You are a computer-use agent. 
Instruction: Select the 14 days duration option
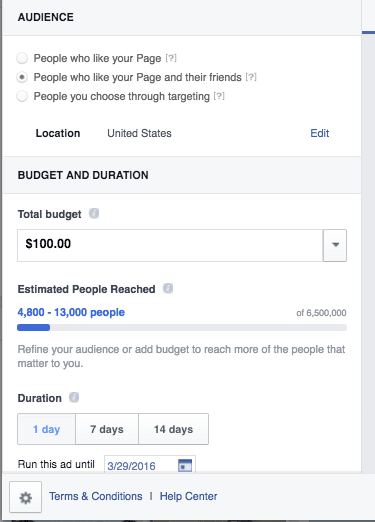coord(173,429)
